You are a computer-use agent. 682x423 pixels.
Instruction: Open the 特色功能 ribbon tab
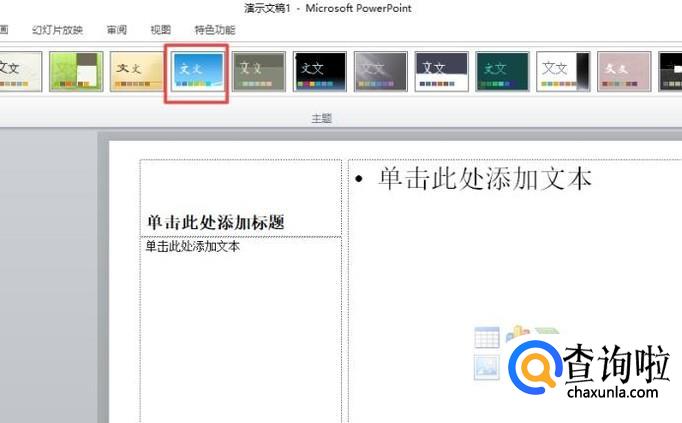215,30
